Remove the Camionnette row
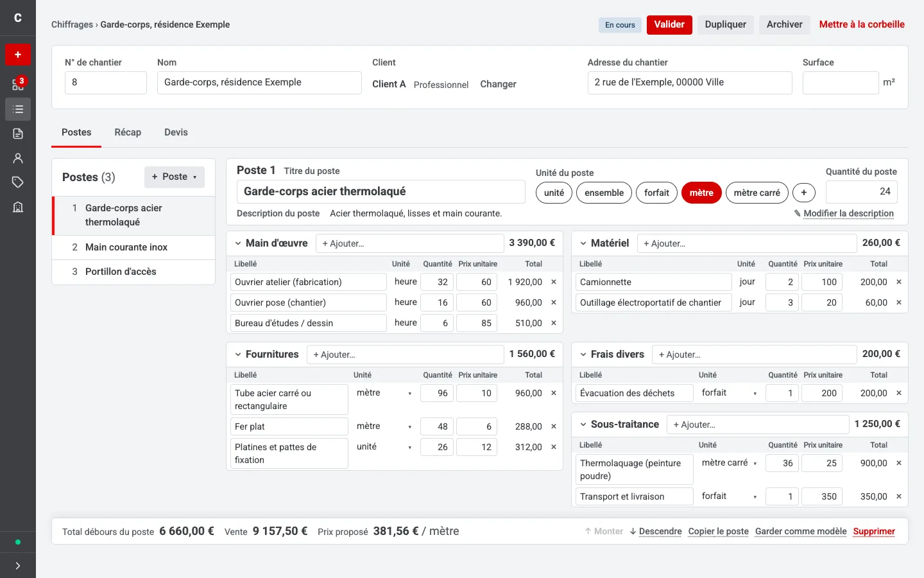924x578 pixels. 899,282
